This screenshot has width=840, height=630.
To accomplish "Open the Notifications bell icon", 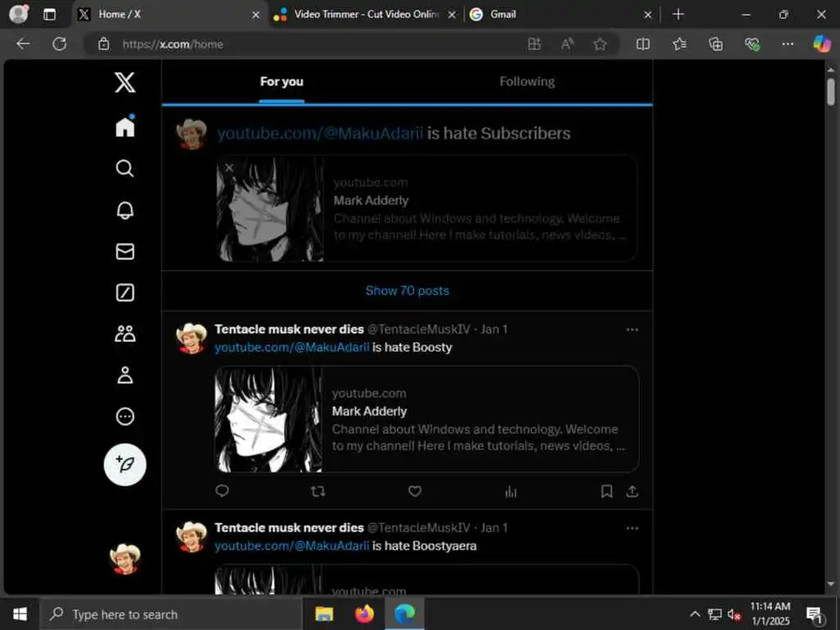I will [125, 210].
